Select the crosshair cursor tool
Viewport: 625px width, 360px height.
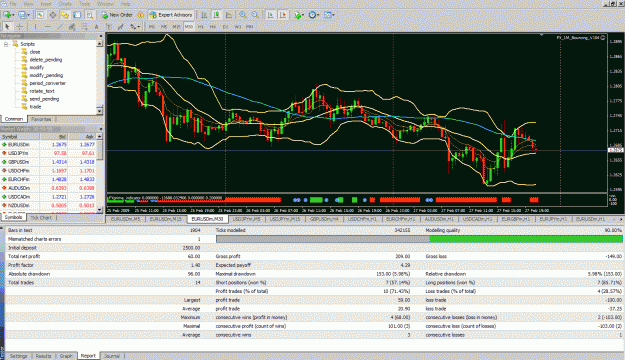[x=19, y=27]
